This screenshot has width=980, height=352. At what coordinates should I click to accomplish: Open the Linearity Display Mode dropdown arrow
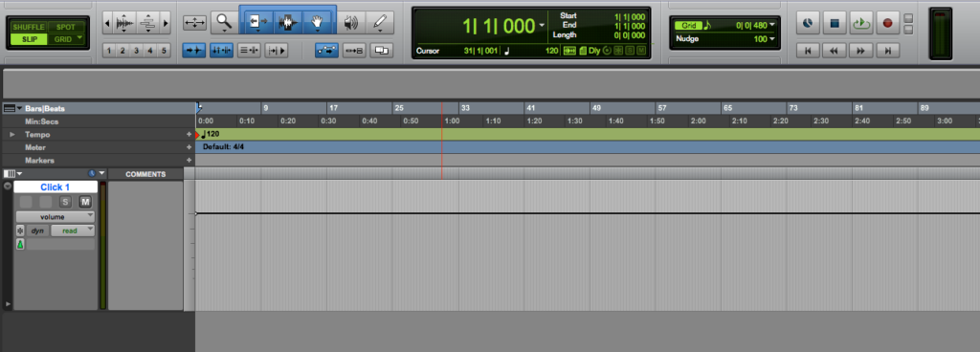101,173
